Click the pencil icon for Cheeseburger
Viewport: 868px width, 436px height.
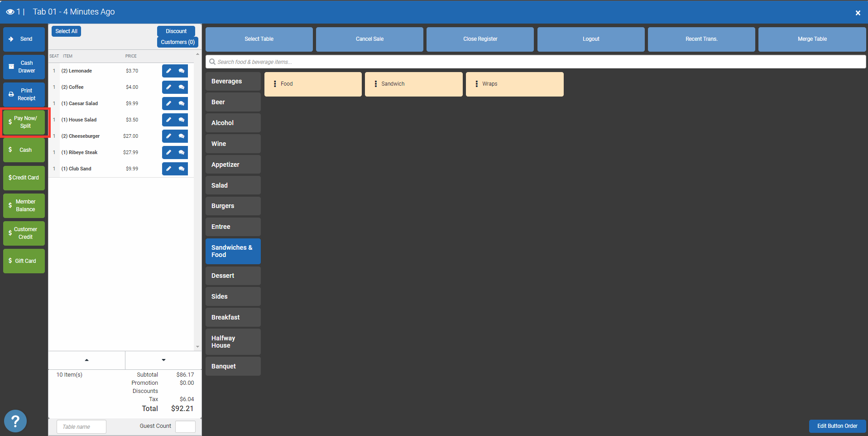click(x=168, y=136)
